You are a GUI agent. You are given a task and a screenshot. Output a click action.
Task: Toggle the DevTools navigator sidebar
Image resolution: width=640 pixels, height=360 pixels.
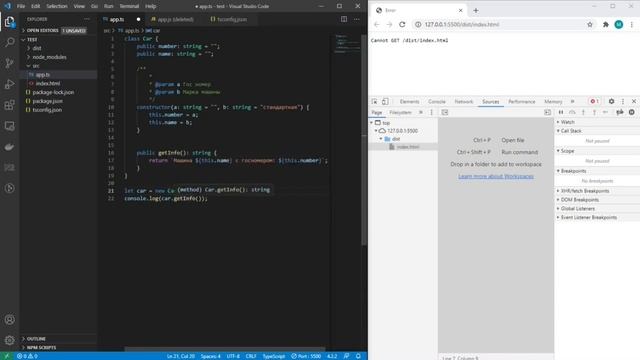445,112
